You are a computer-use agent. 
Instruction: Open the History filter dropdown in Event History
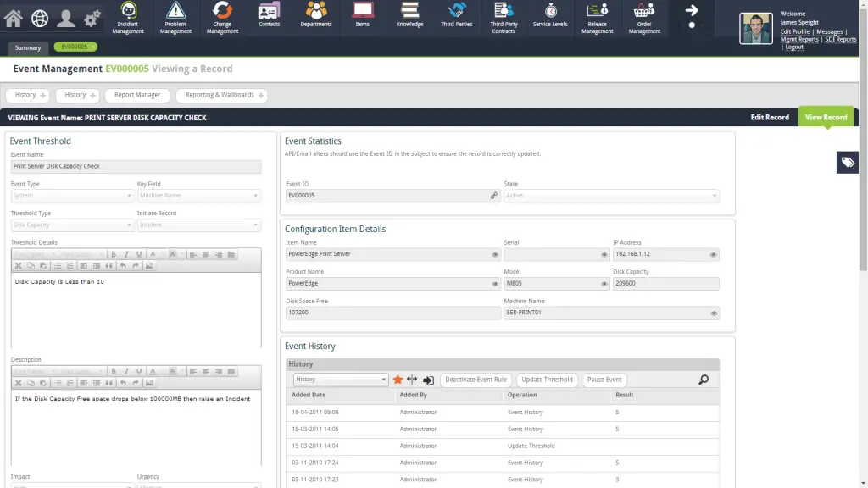coord(340,380)
